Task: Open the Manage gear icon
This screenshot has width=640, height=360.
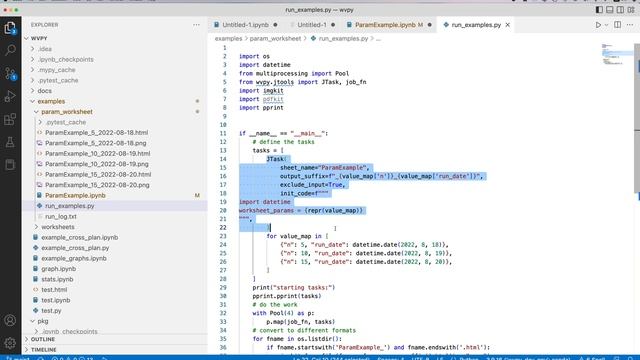Action: tap(10, 343)
